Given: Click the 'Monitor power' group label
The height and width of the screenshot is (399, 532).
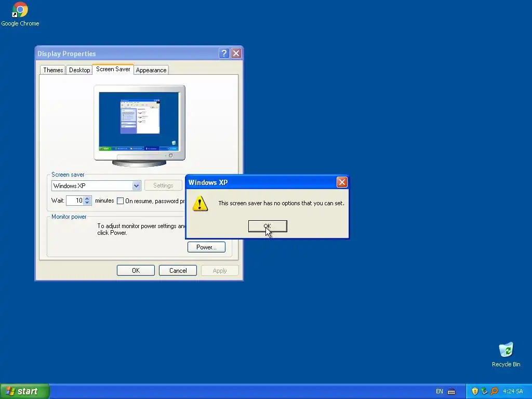Looking at the screenshot, I should coord(69,217).
